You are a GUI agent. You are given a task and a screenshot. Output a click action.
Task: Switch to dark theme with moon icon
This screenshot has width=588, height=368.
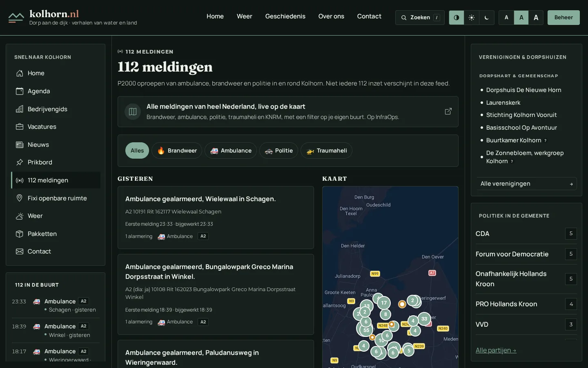(487, 18)
